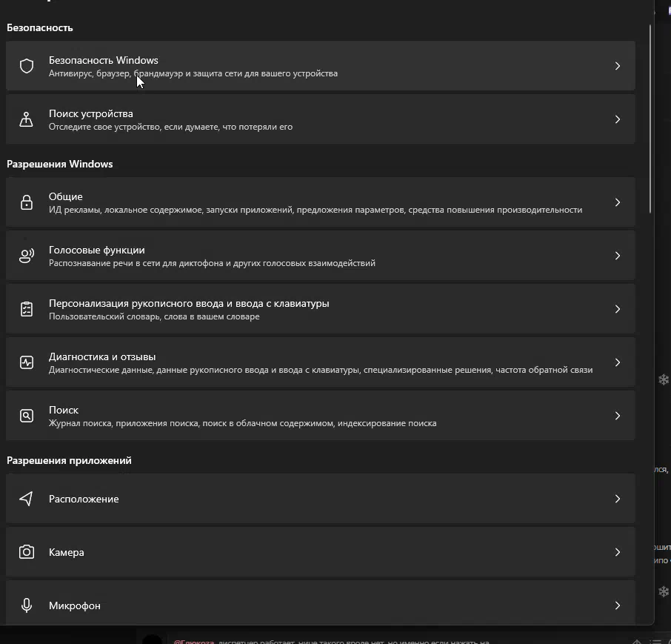The width and height of the screenshot is (671, 644).
Task: Click the Камера camera icon
Action: (x=27, y=552)
